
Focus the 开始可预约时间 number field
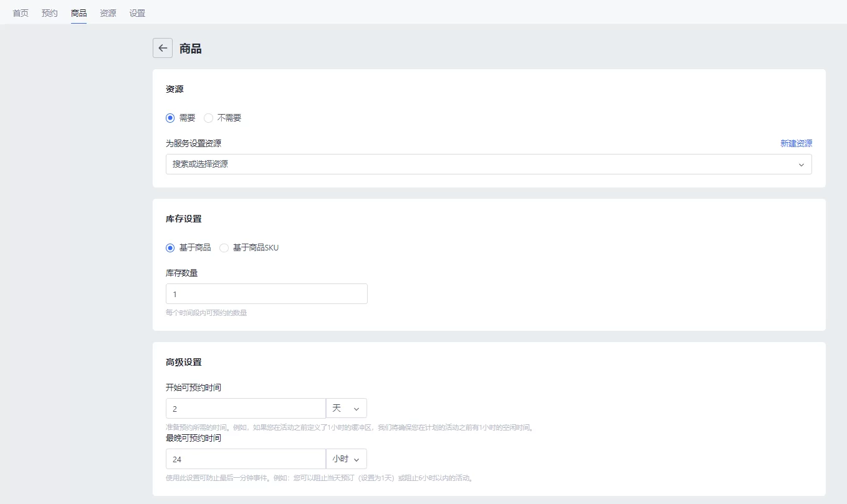point(246,408)
